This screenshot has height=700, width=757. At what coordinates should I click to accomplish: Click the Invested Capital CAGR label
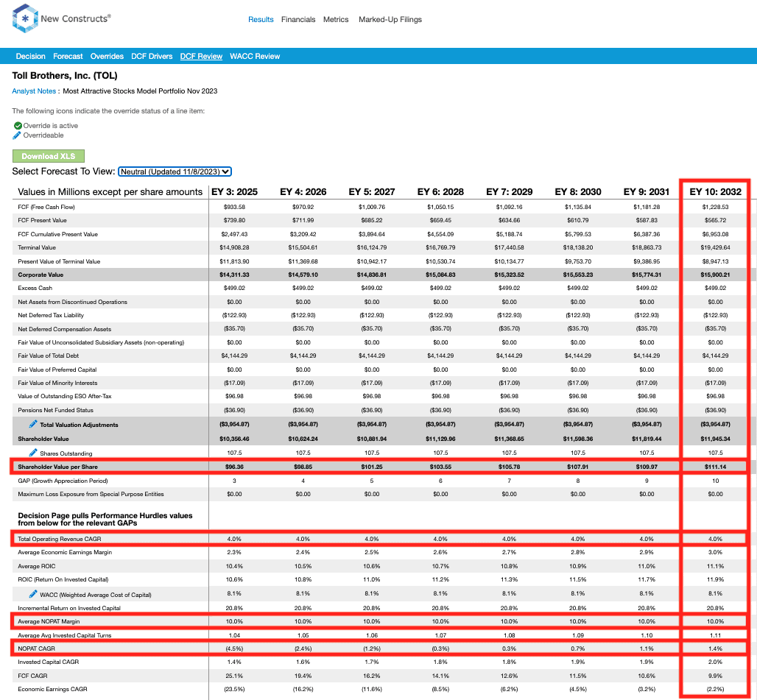[x=49, y=662]
